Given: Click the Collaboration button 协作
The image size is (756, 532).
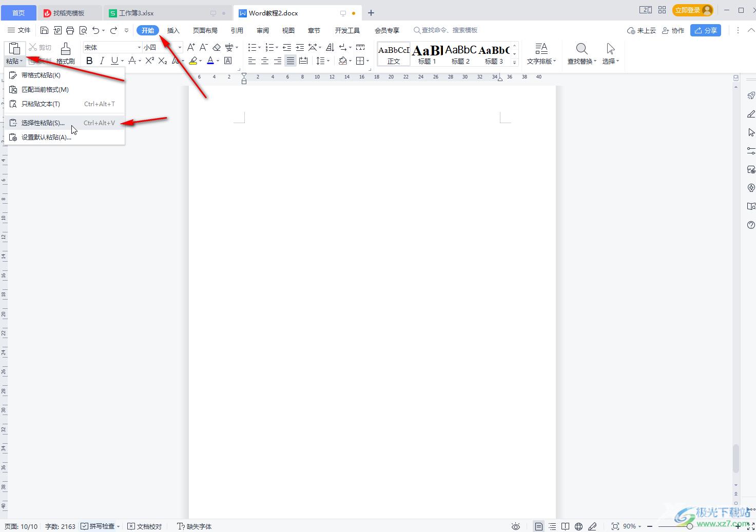Looking at the screenshot, I should click(x=673, y=30).
